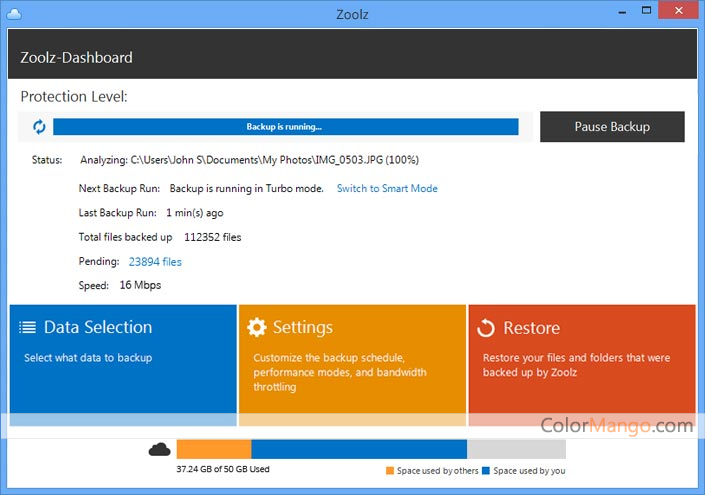Open the 23894 pending files link

[x=155, y=262]
